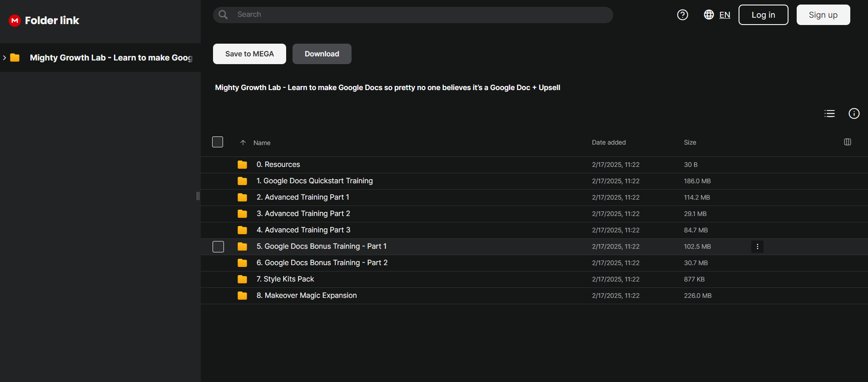Click the Advanced Training Part 3 folder icon

(x=243, y=230)
